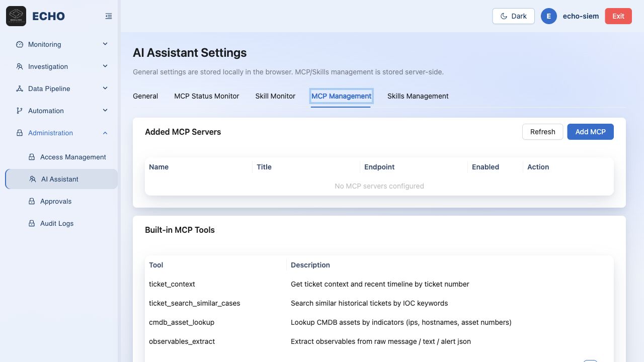Click the red Exit button

(x=618, y=16)
